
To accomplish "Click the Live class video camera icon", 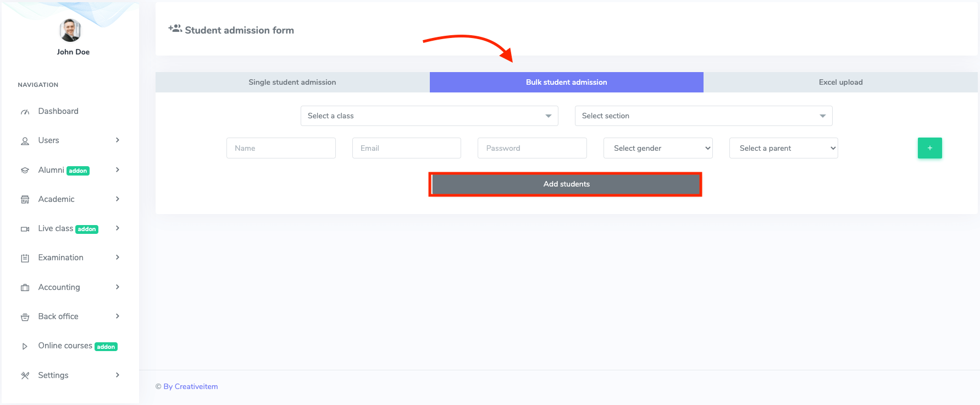I will 25,229.
